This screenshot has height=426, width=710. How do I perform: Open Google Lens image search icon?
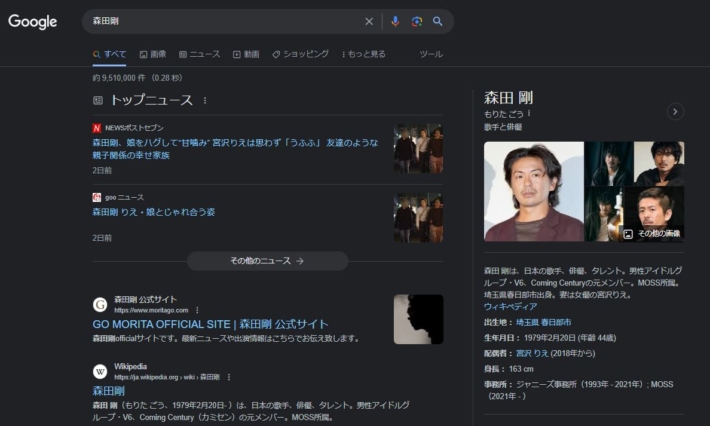[417, 21]
